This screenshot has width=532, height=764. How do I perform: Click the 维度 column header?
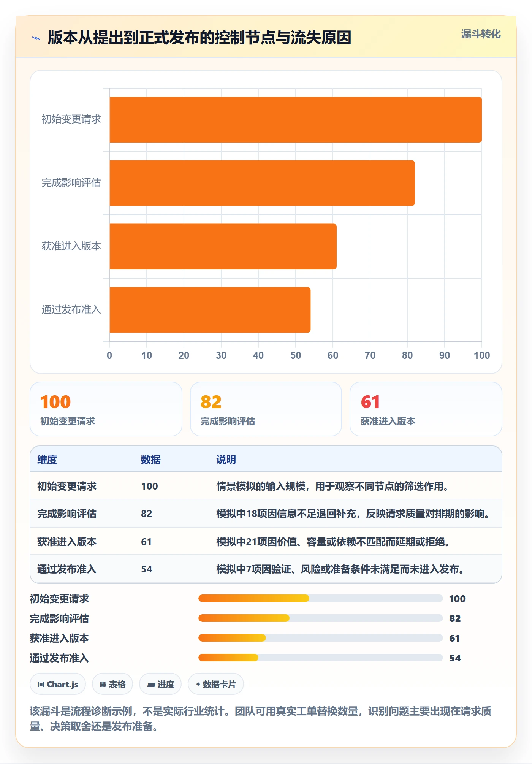coord(47,460)
